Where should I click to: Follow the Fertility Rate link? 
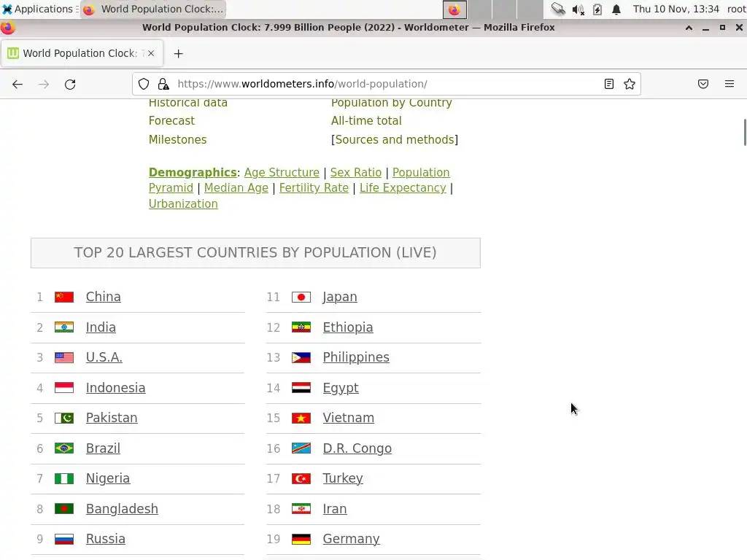click(x=314, y=188)
